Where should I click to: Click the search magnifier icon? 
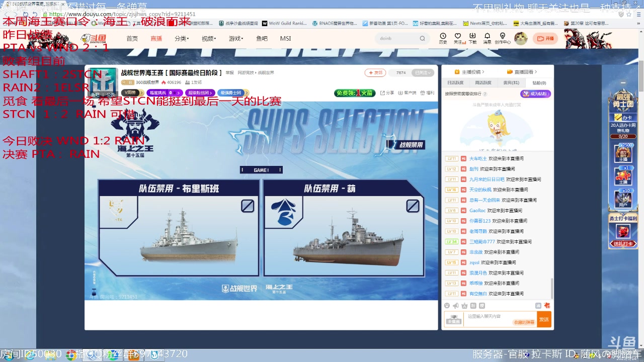click(423, 38)
